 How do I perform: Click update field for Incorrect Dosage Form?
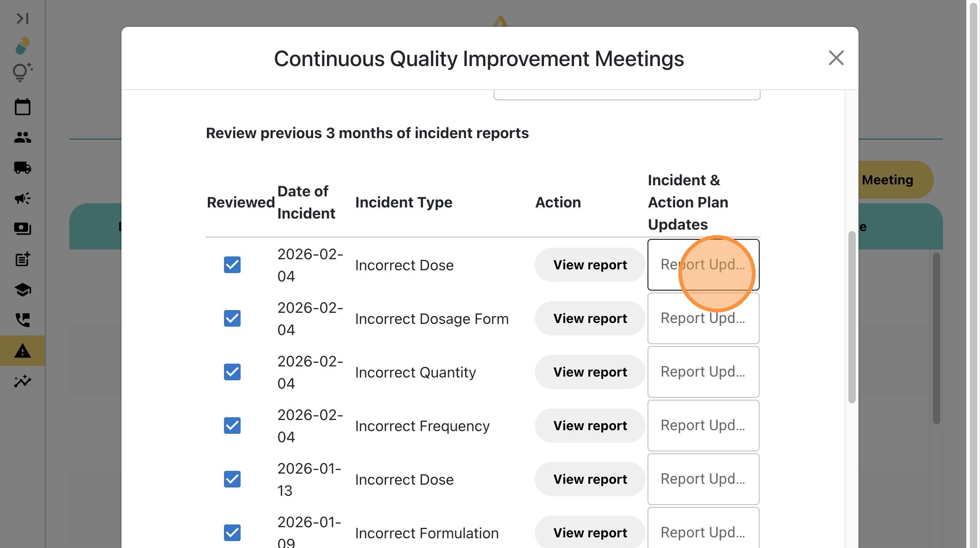[703, 318]
